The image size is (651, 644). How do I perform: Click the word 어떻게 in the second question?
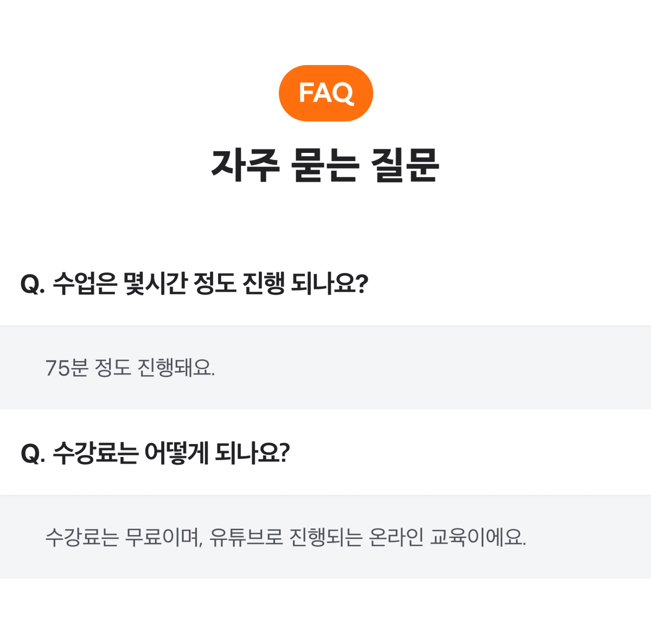point(176,453)
